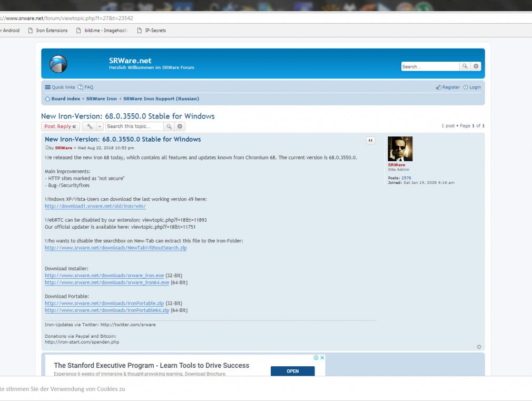This screenshot has height=401, width=532.
Task: Open the Android bookmark in bookmarks bar
Action: click(x=10, y=30)
